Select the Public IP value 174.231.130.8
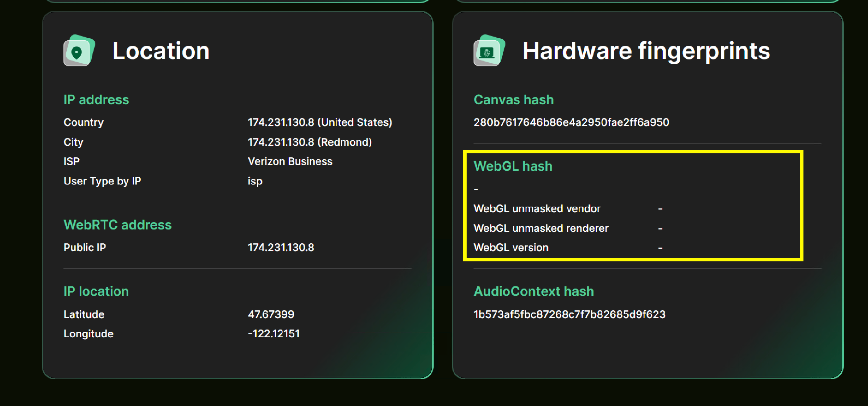This screenshot has height=406, width=868. pos(281,247)
